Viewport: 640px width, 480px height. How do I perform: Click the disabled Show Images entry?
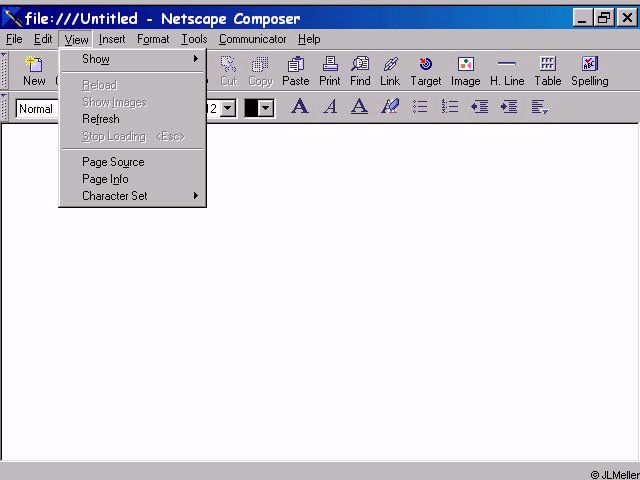pos(132,102)
